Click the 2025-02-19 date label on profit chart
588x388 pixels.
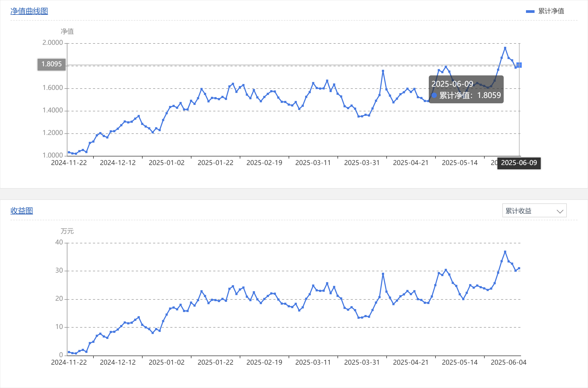(264, 363)
